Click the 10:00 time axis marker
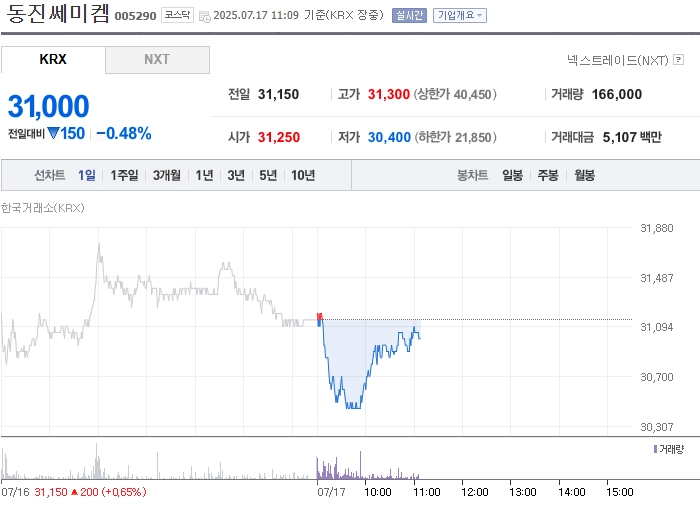 pos(378,492)
